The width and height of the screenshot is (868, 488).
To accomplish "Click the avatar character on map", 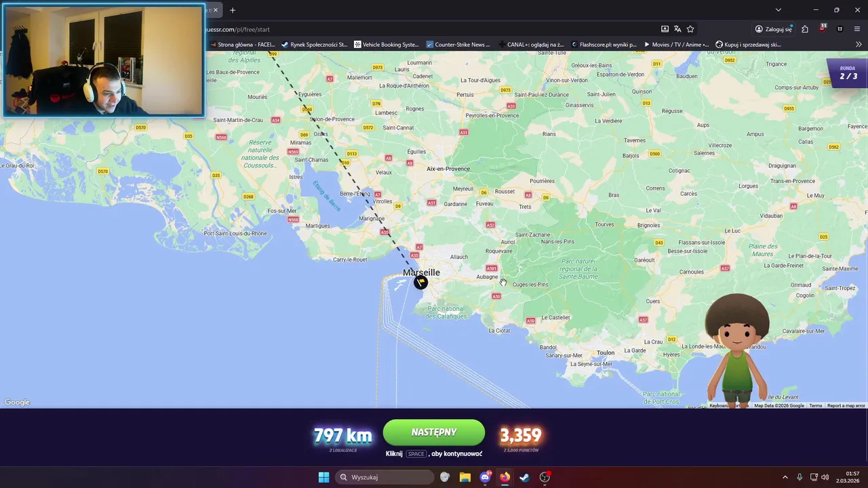I will click(x=737, y=350).
